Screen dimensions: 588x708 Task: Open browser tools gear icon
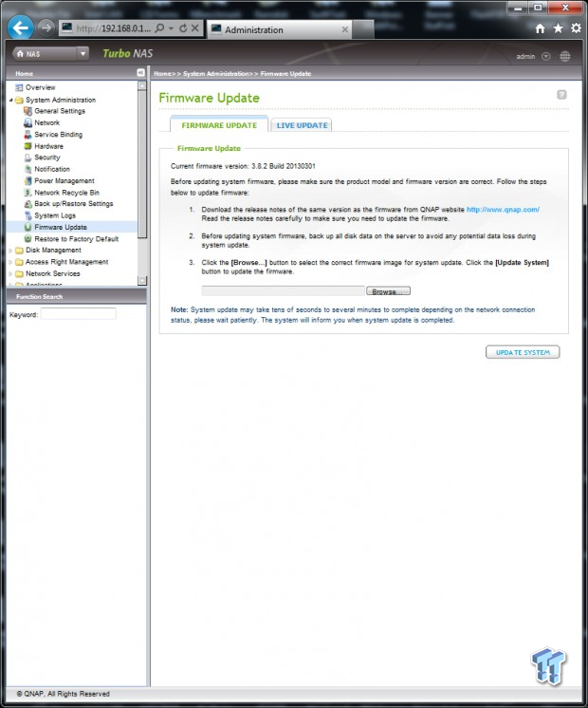coord(576,28)
